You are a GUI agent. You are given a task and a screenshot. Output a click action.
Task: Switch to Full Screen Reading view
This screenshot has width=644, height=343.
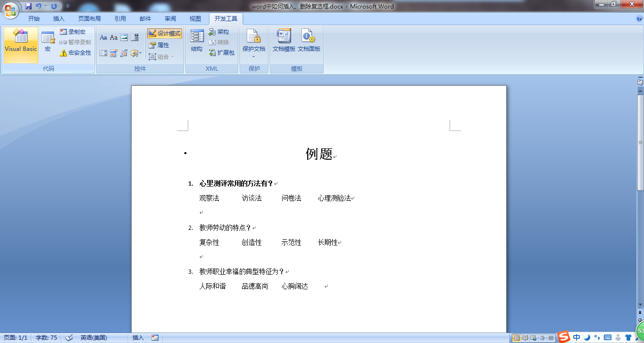point(525,338)
